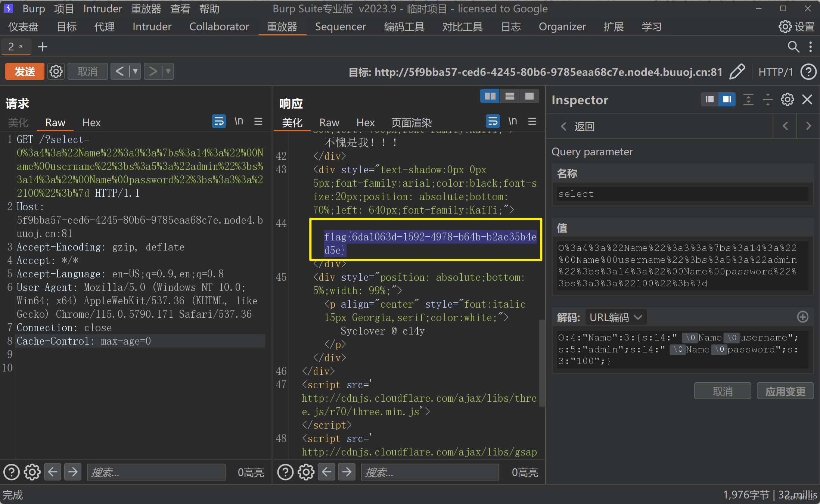The height and width of the screenshot is (504, 820).
Task: Open the Intruder main tab
Action: [x=152, y=27]
